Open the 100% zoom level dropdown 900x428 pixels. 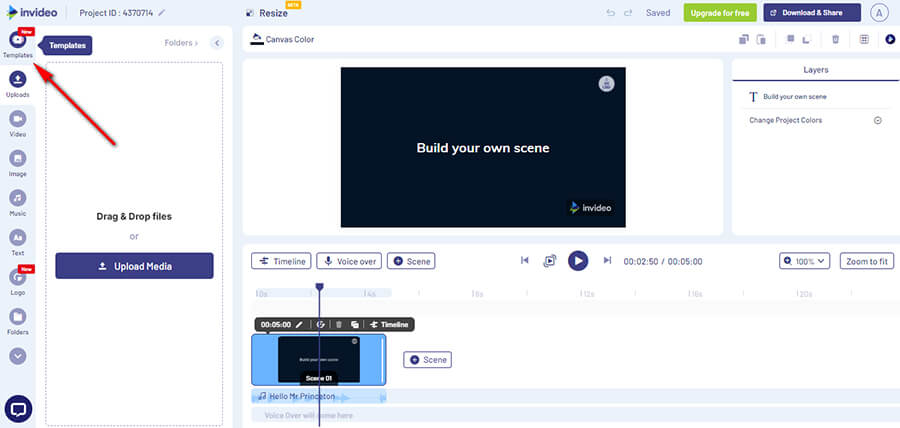click(x=805, y=261)
